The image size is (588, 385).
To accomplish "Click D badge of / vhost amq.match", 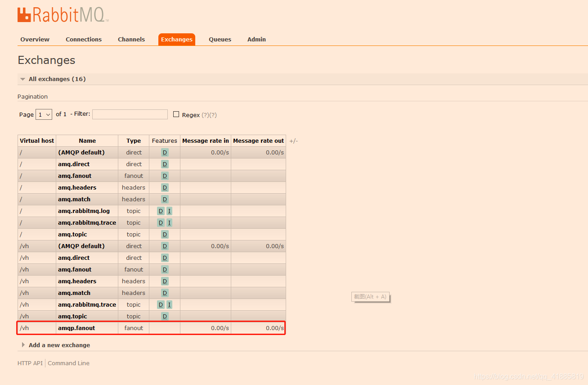I will coord(165,199).
